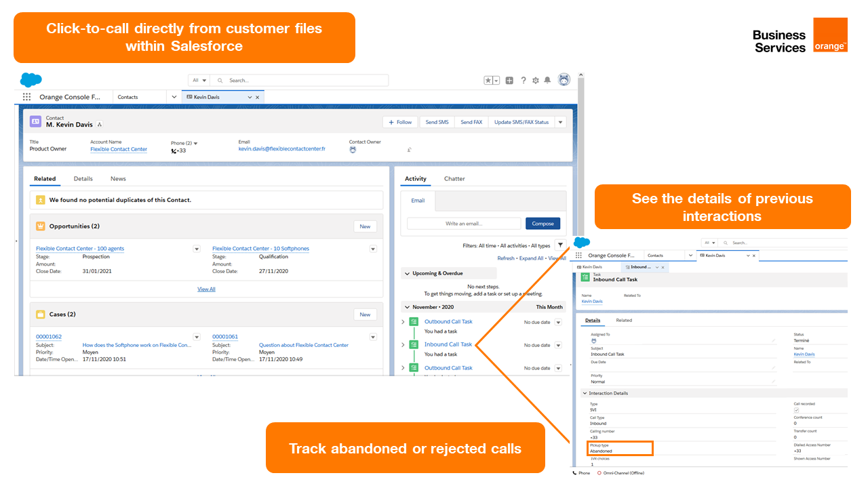Open the Contacts tab dropdown arrow
The height and width of the screenshot is (488, 868).
point(174,97)
